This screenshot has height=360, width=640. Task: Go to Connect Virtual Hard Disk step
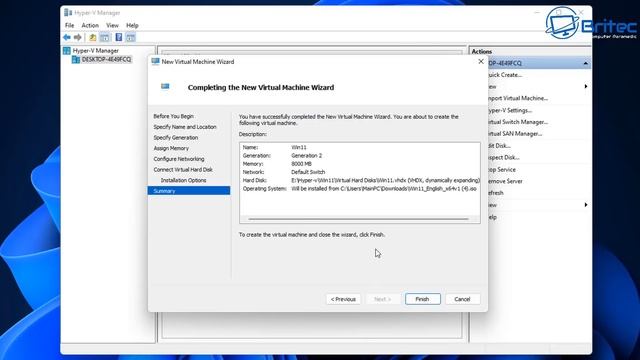[x=183, y=169]
